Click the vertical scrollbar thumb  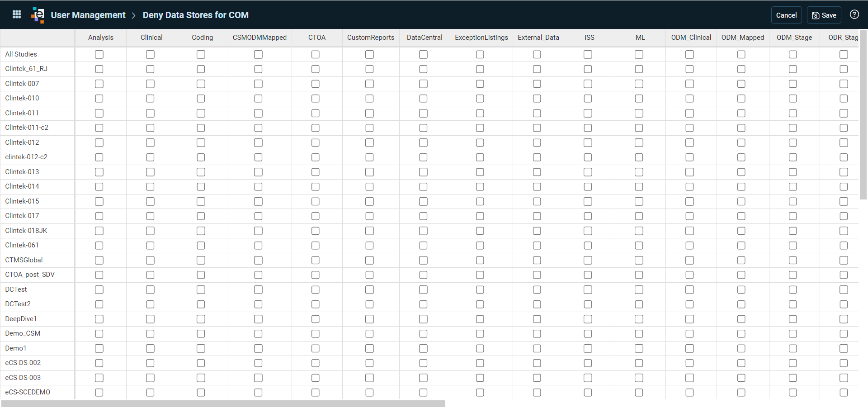pos(863,115)
